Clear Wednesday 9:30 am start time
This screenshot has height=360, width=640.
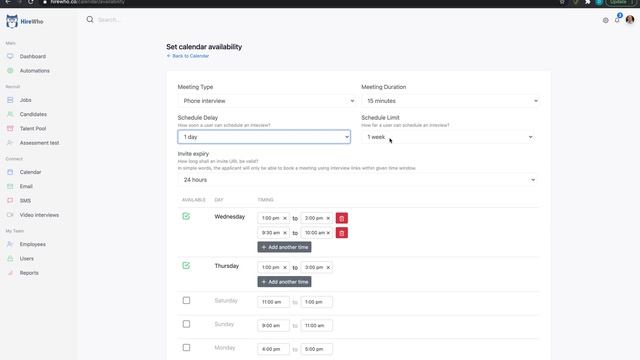pos(285,233)
